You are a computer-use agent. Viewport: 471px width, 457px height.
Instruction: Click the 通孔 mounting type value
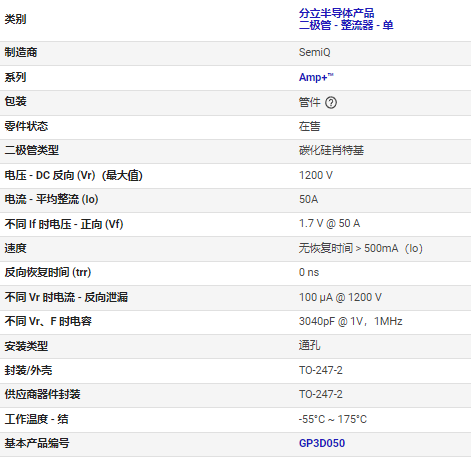click(309, 345)
